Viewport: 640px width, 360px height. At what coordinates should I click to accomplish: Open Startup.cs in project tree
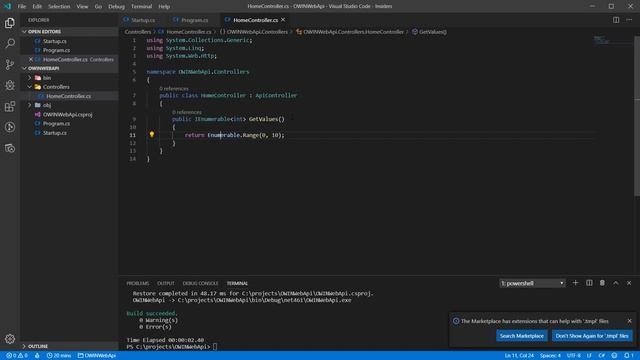point(55,133)
